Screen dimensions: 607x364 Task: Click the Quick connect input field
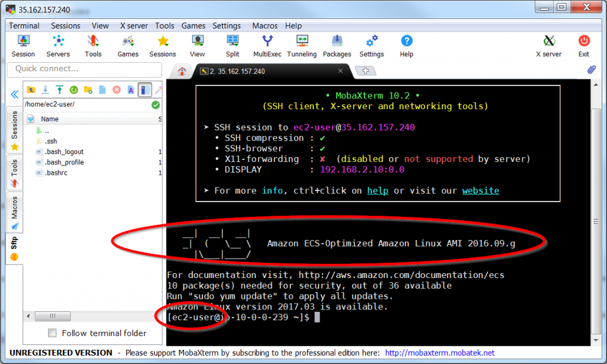point(85,69)
